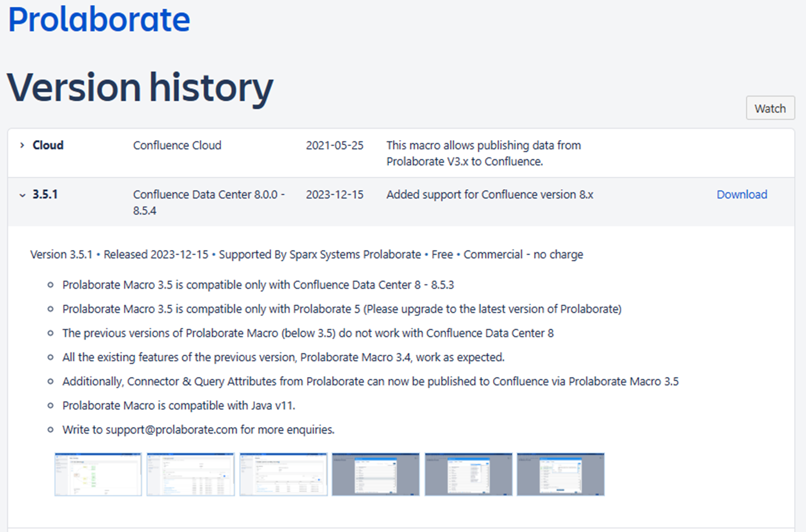Open the fourth screenshot thumbnail with dialog
Viewport: 806px width, 532px height.
376,474
